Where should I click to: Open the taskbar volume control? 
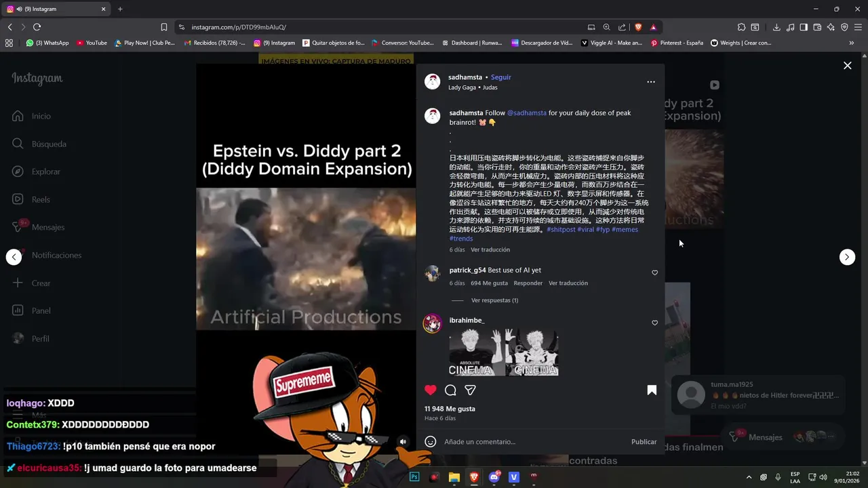[x=823, y=477]
